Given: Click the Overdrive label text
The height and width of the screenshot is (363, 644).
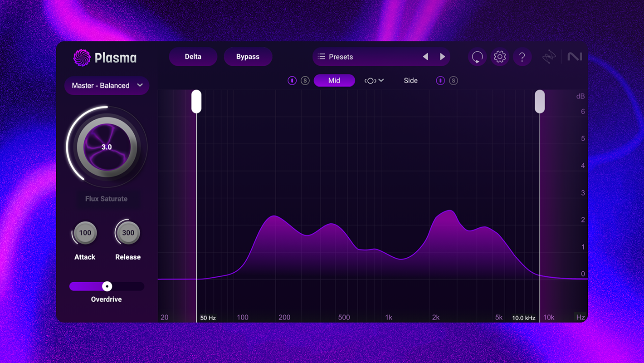Looking at the screenshot, I should (x=106, y=299).
